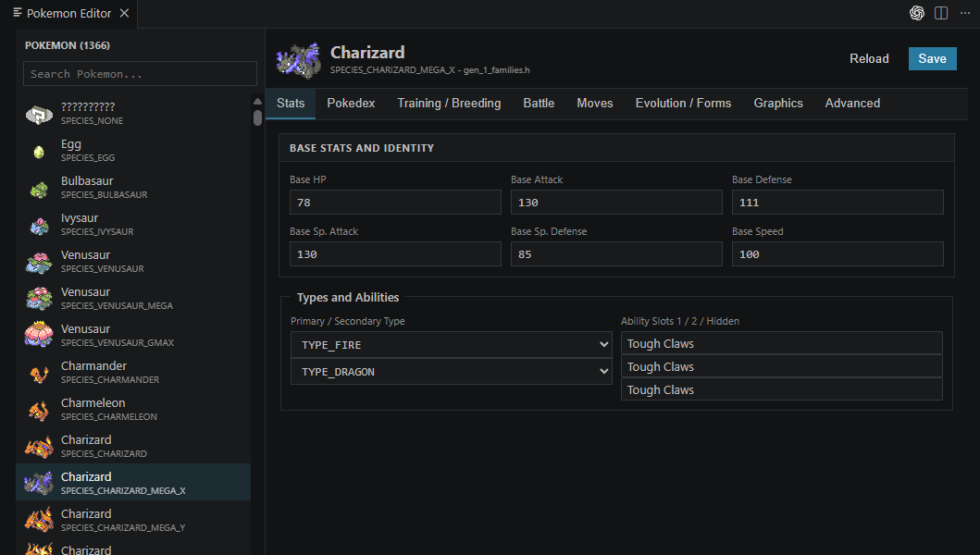Select the SPECIES_VENUSAUR_GMAX entry
The width and height of the screenshot is (980, 555).
coord(133,334)
